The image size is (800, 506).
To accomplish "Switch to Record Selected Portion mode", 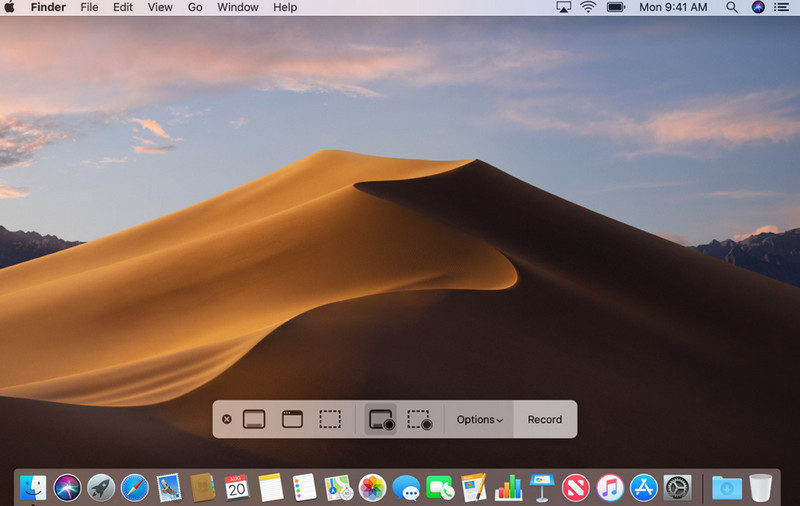I will pyautogui.click(x=419, y=419).
